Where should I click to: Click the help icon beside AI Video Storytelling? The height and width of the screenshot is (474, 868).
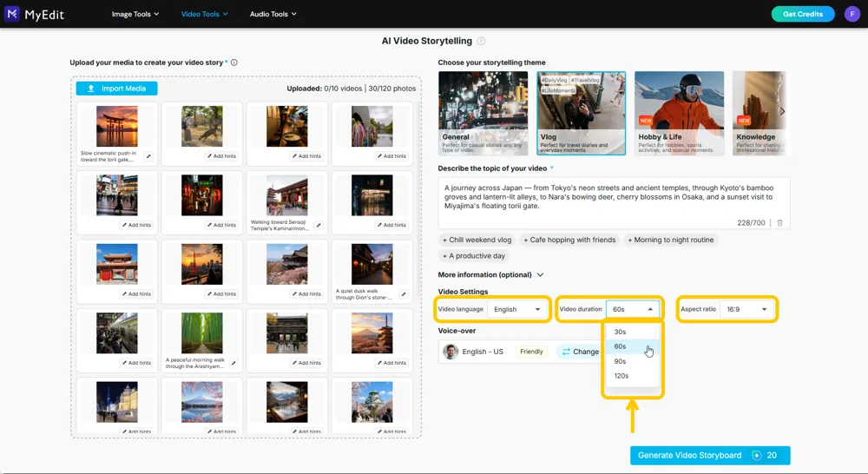click(481, 41)
